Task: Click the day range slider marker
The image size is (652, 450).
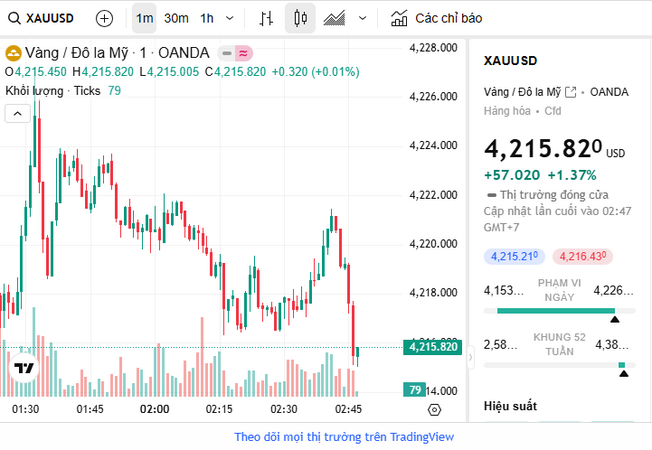Action: click(x=615, y=319)
